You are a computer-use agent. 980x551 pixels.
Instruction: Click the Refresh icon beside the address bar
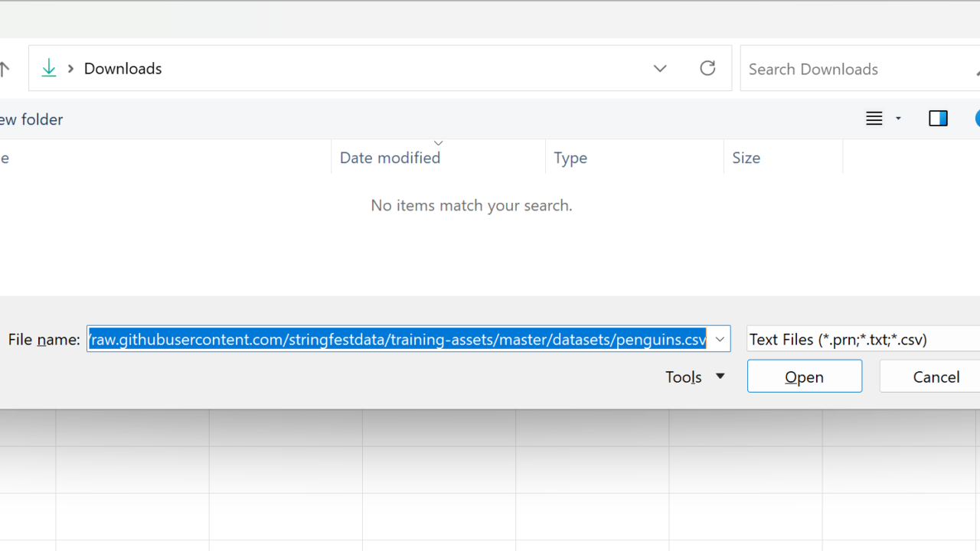point(707,68)
